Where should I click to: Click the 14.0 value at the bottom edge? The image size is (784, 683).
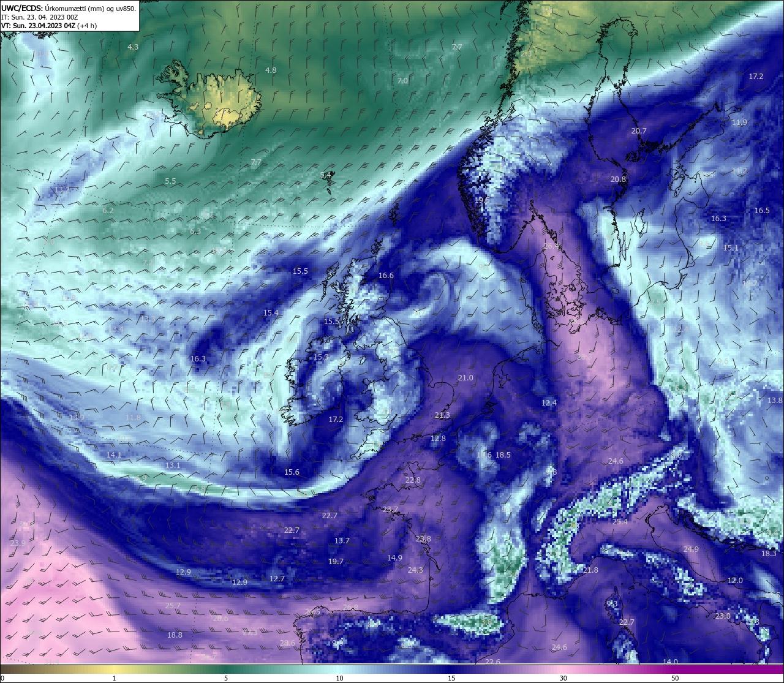click(x=670, y=662)
